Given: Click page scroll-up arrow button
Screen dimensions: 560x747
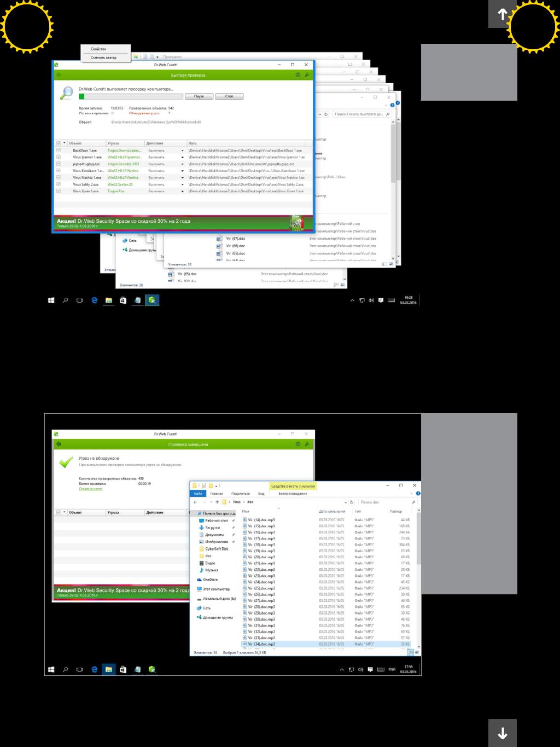Looking at the screenshot, I should point(503,14).
